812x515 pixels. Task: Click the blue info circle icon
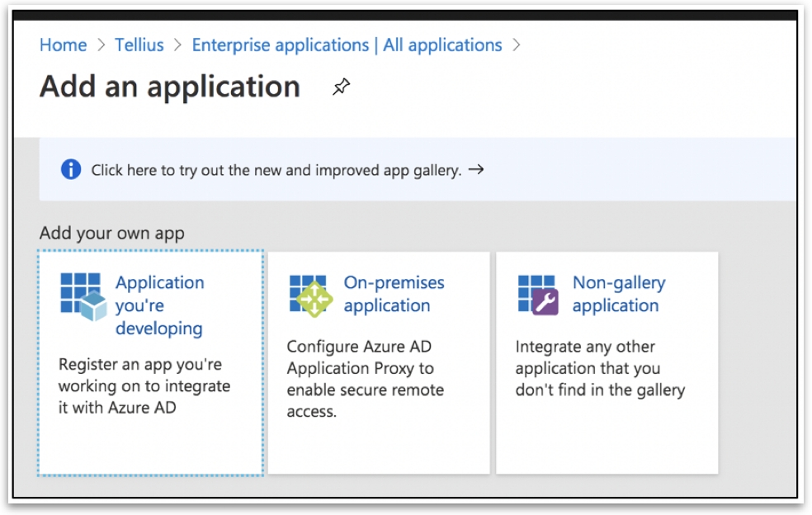point(72,170)
